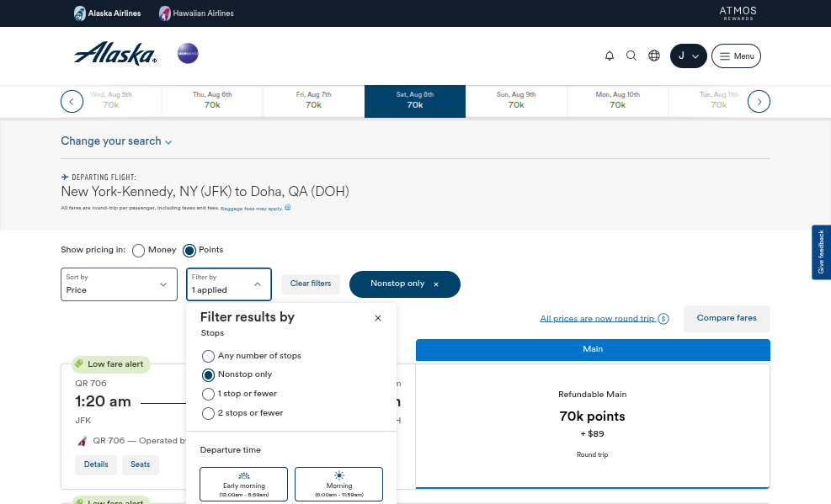Click the round trip dollar info icon
831x504 pixels.
(663, 319)
